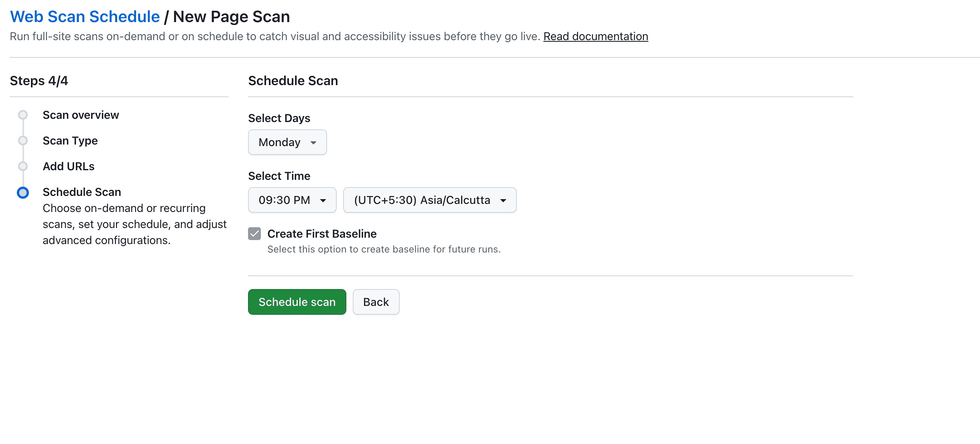Click the Scan Type step circle
Viewport: 980px width, 444px height.
23,141
